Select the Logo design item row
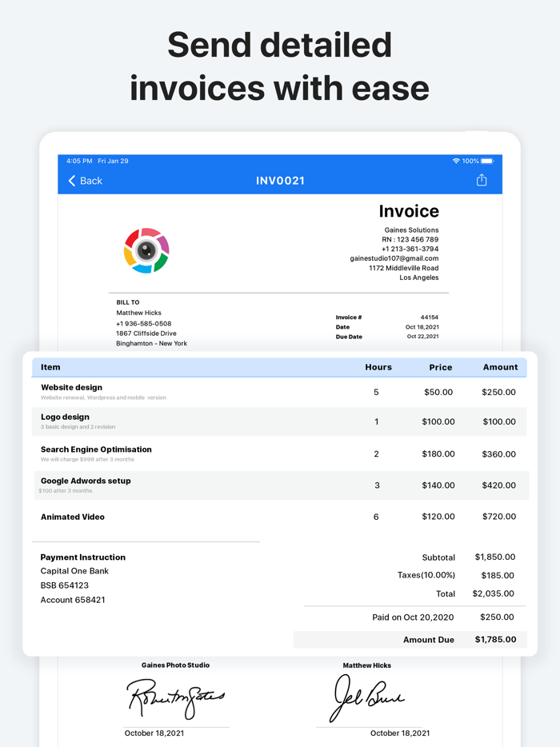The image size is (560, 747). click(279, 421)
